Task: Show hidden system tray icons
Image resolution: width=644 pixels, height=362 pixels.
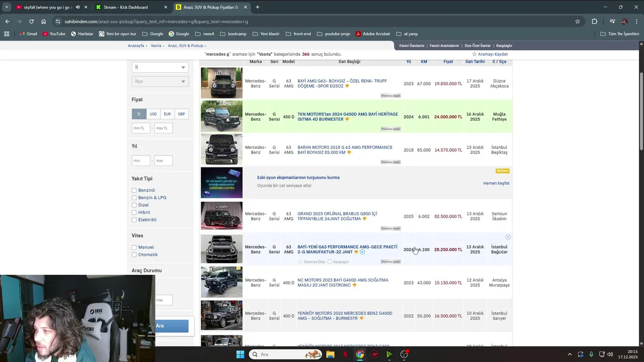Action: [570, 354]
